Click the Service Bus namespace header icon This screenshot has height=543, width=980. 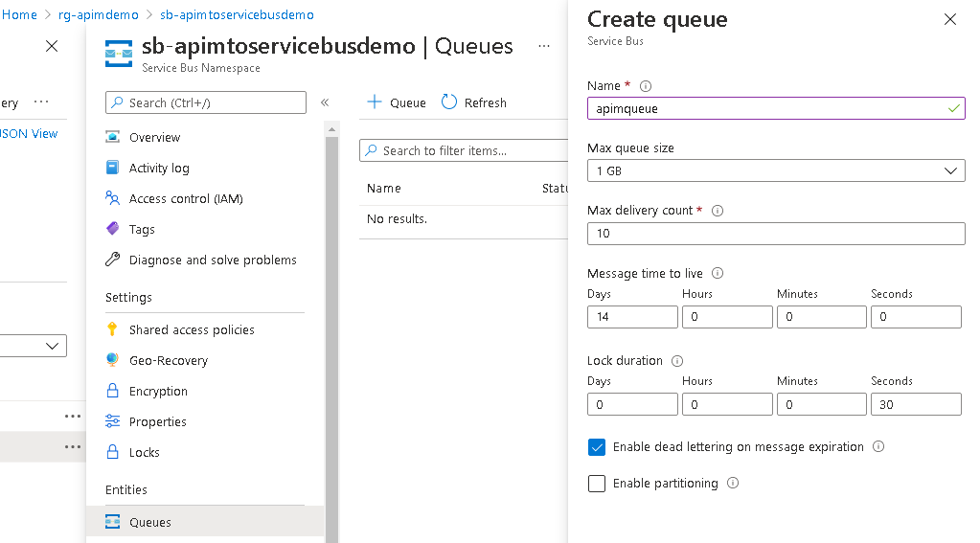tap(119, 54)
